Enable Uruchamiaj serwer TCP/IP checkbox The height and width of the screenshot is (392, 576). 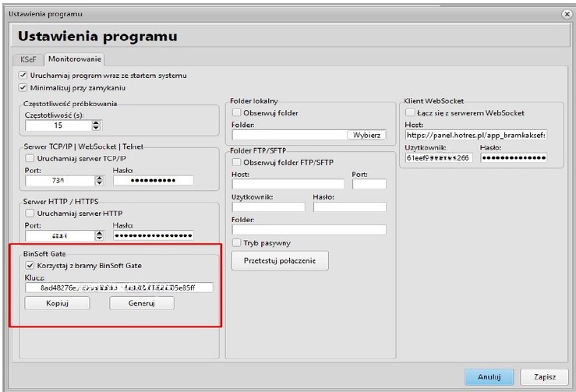30,158
